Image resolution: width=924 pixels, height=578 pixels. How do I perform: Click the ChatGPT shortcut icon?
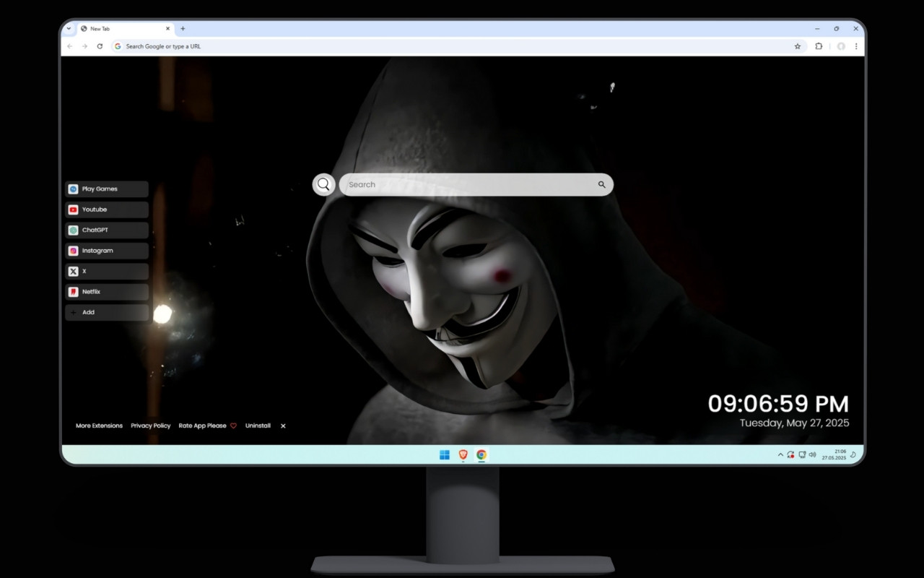[x=73, y=230]
